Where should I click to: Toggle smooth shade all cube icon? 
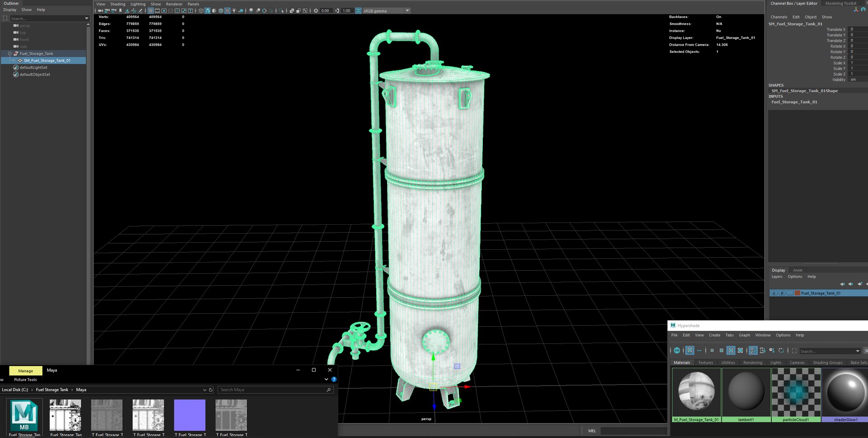[208, 10]
